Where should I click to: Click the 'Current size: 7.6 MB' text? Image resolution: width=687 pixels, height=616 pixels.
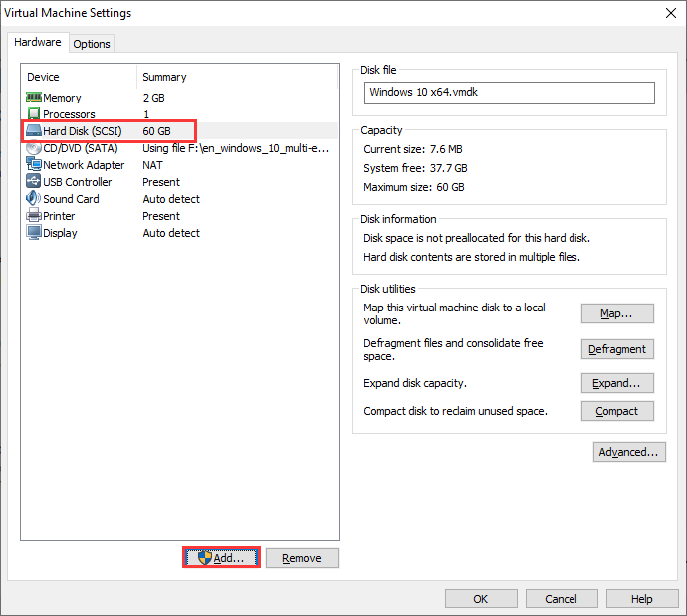pyautogui.click(x=413, y=149)
